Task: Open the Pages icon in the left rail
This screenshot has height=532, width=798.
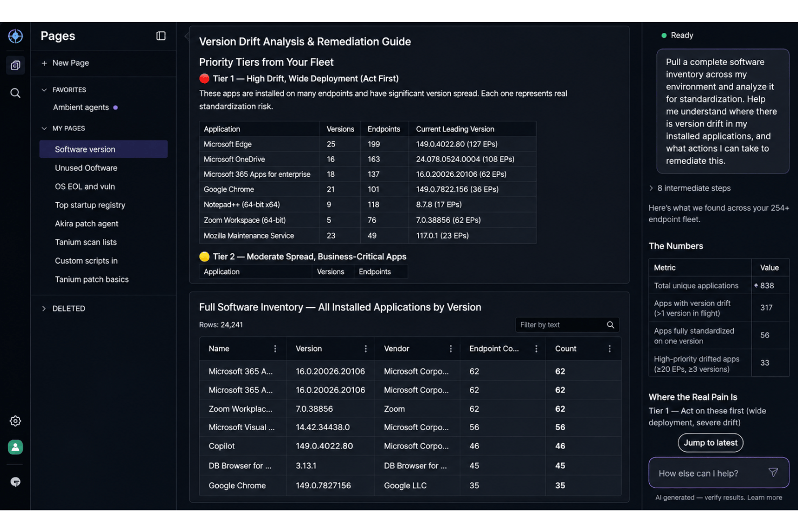Action: [15, 65]
